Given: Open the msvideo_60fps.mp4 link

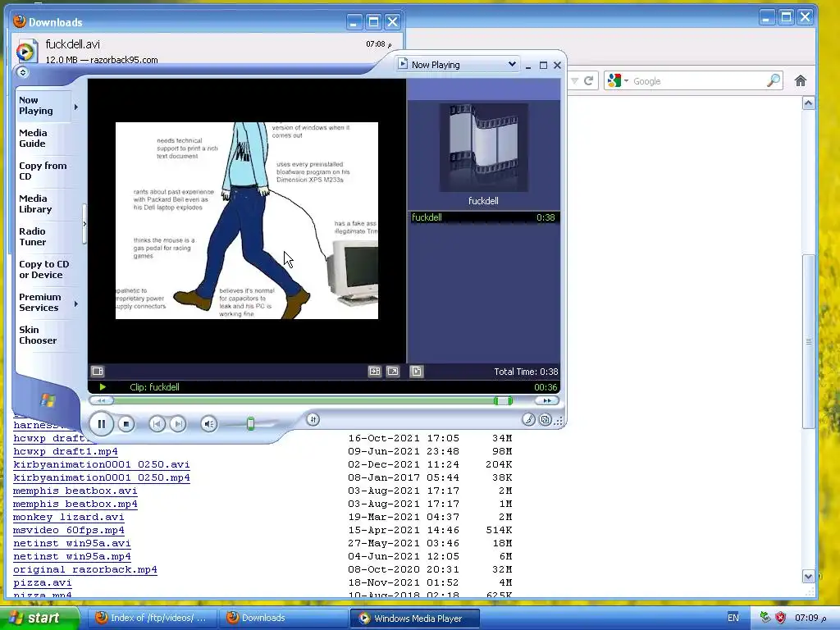Looking at the screenshot, I should pos(69,530).
